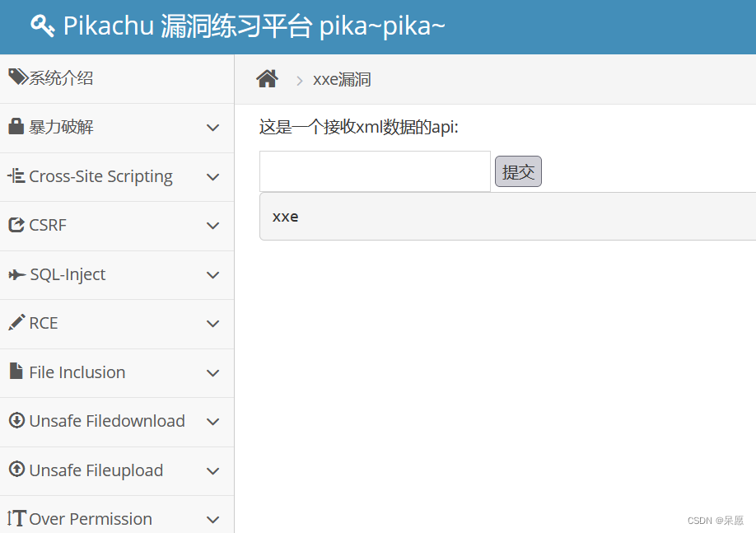Expand the 暴力破解 menu section

pyautogui.click(x=212, y=128)
